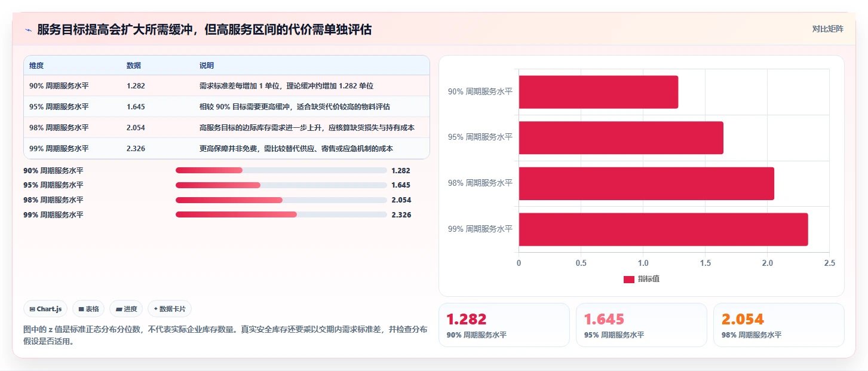Image resolution: width=868 pixels, height=371 pixels.
Task: Click the 90% bar in the chart
Action: coord(598,92)
